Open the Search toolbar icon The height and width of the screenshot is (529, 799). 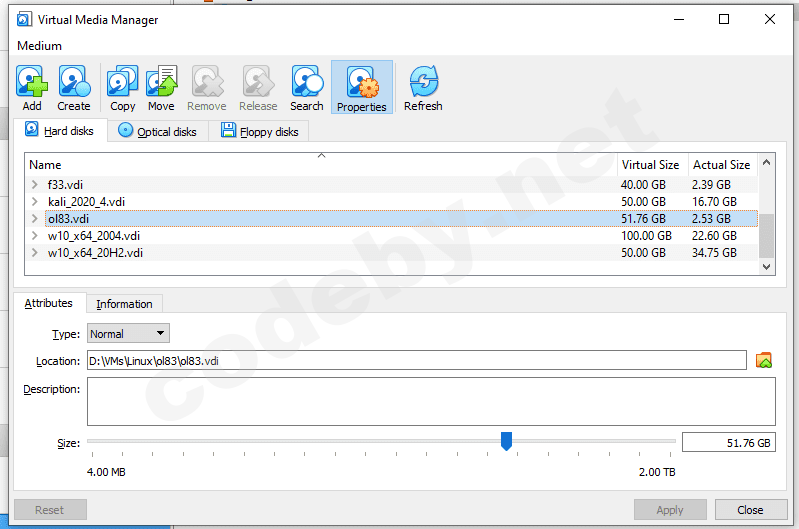point(307,87)
